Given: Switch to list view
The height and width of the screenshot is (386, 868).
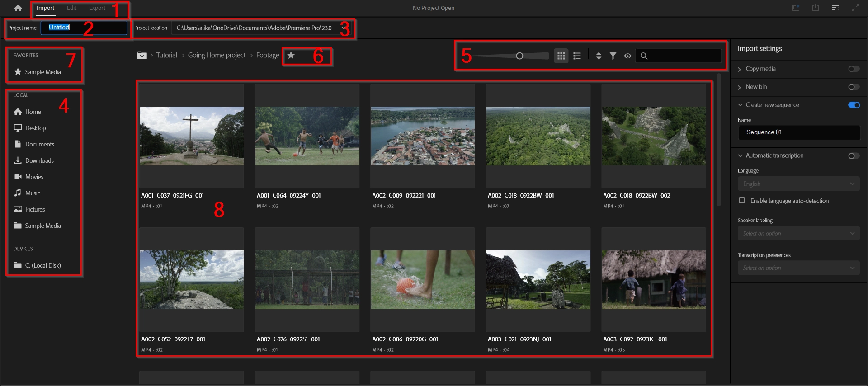Looking at the screenshot, I should tap(577, 56).
